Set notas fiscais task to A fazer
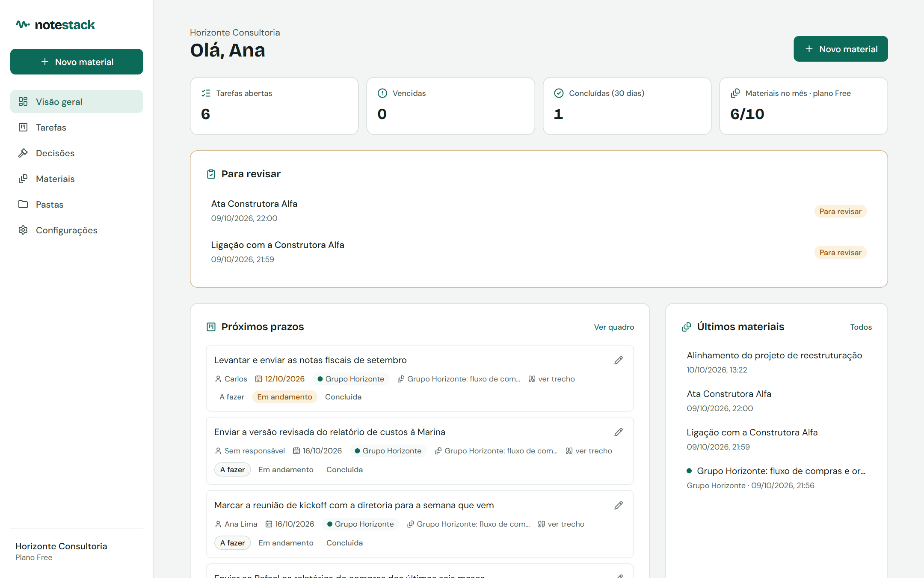This screenshot has height=578, width=924. pyautogui.click(x=232, y=397)
